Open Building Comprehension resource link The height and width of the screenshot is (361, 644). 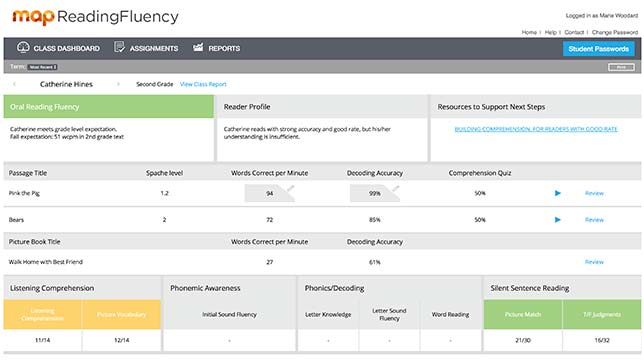click(536, 129)
